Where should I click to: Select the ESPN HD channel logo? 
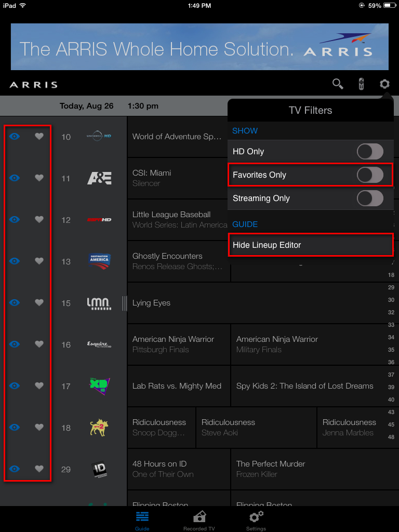99,220
